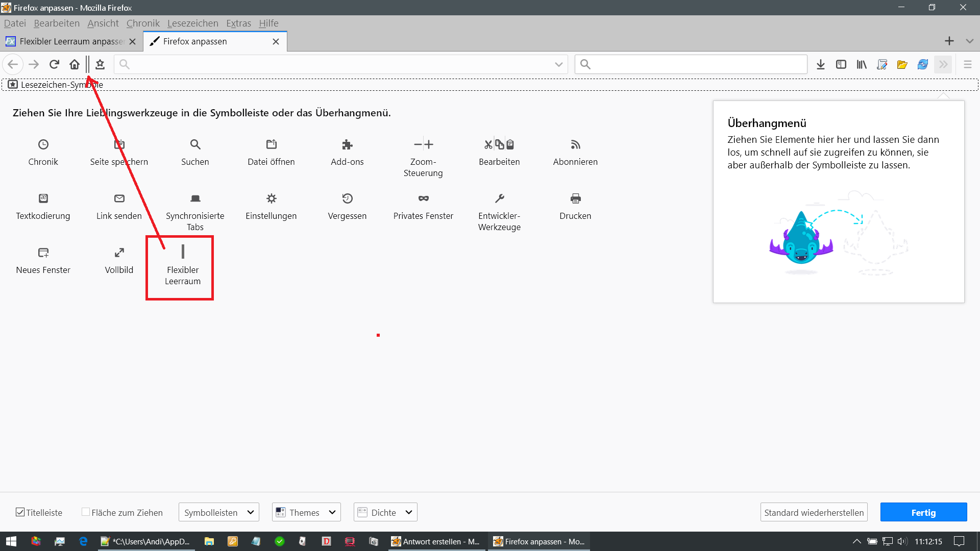Image resolution: width=980 pixels, height=551 pixels.
Task: Click the Vergessen icon
Action: pos(347,198)
